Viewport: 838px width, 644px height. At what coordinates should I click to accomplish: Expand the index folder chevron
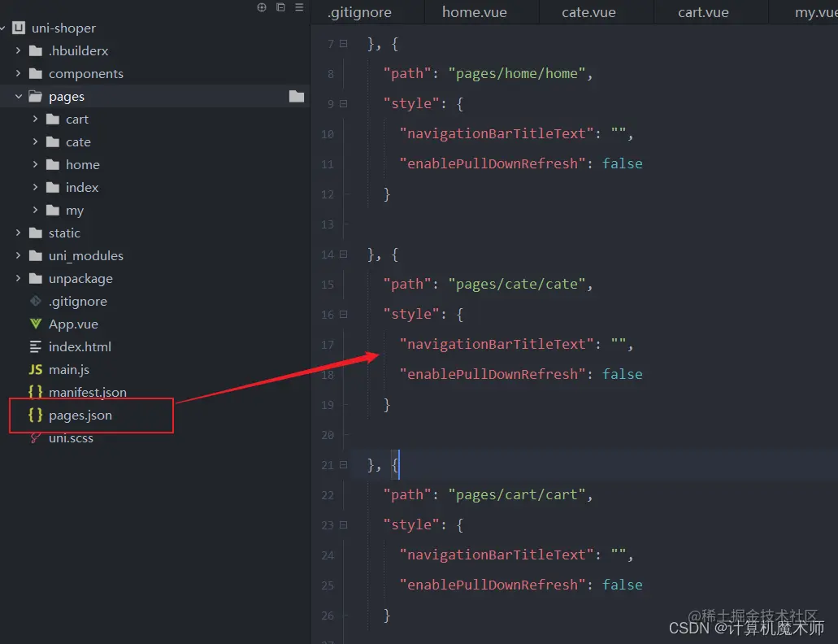point(35,187)
